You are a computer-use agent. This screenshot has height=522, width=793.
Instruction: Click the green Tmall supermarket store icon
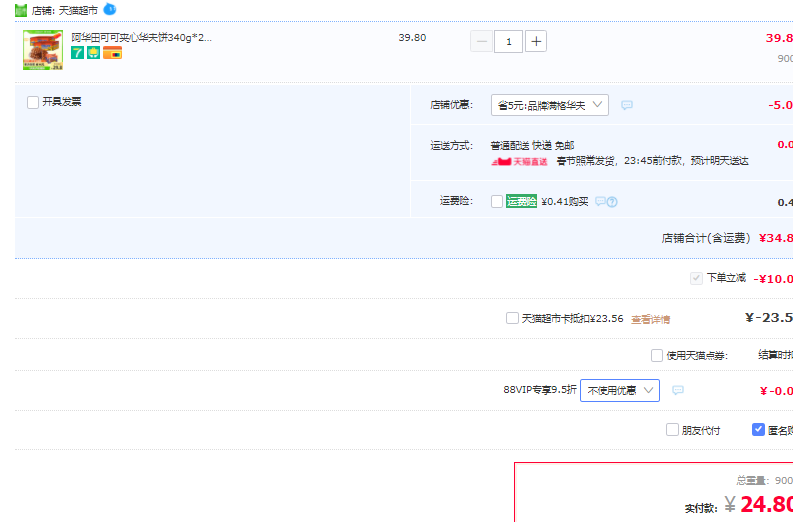coord(21,10)
